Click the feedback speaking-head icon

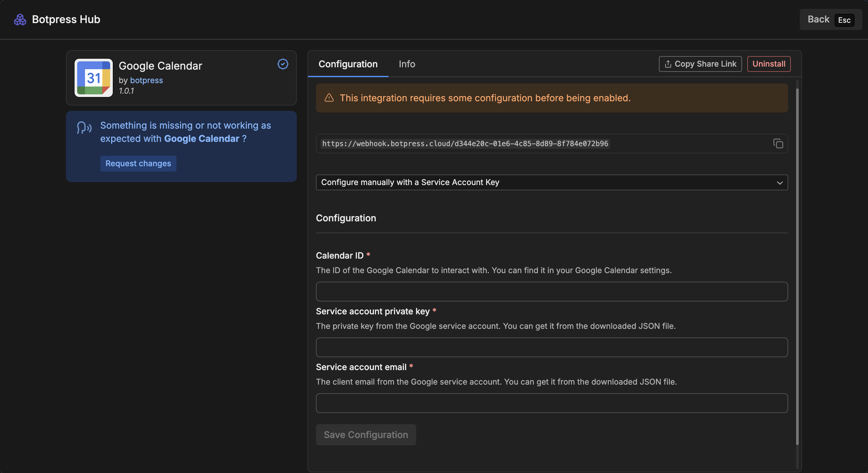pyautogui.click(x=84, y=128)
